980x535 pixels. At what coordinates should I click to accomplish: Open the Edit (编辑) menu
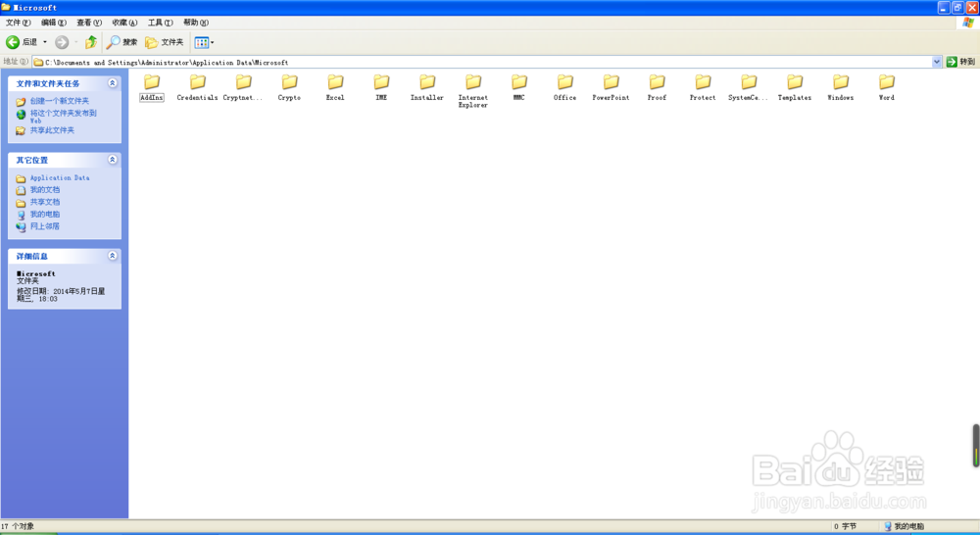(x=54, y=23)
